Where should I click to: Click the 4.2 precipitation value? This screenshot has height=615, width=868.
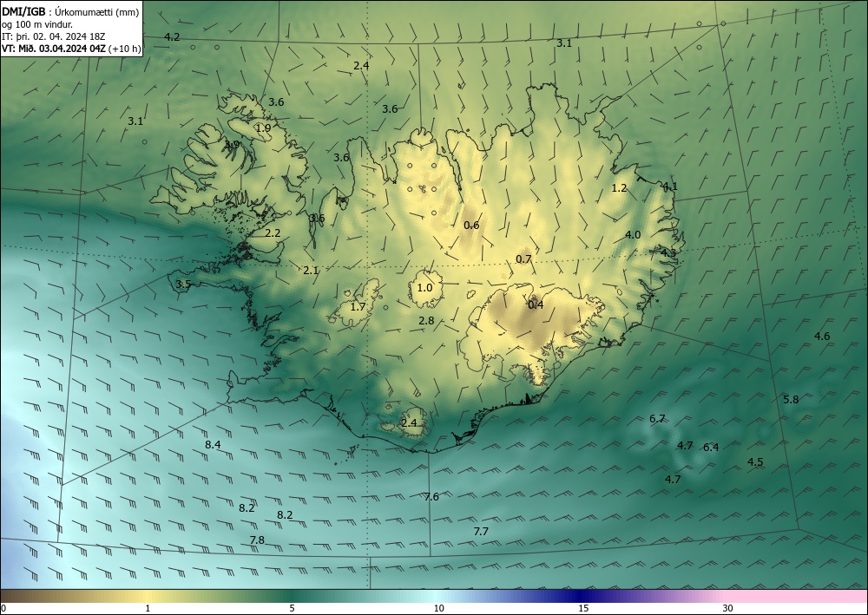(x=172, y=37)
